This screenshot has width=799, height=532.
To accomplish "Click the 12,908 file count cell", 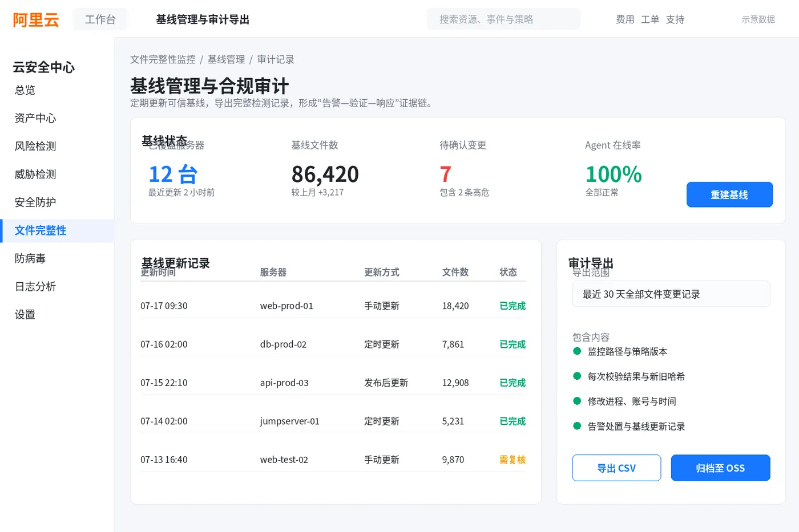I will click(x=455, y=383).
